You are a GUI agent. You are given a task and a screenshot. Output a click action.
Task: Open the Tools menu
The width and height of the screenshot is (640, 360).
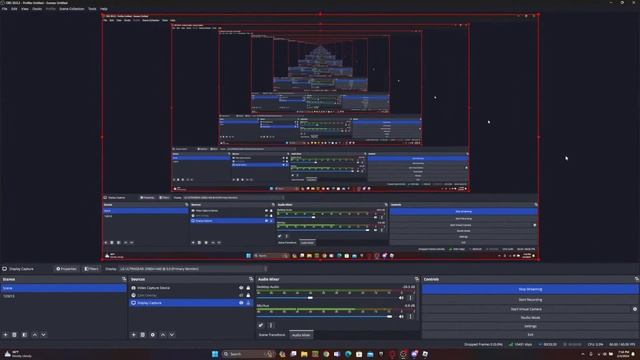[x=92, y=9]
